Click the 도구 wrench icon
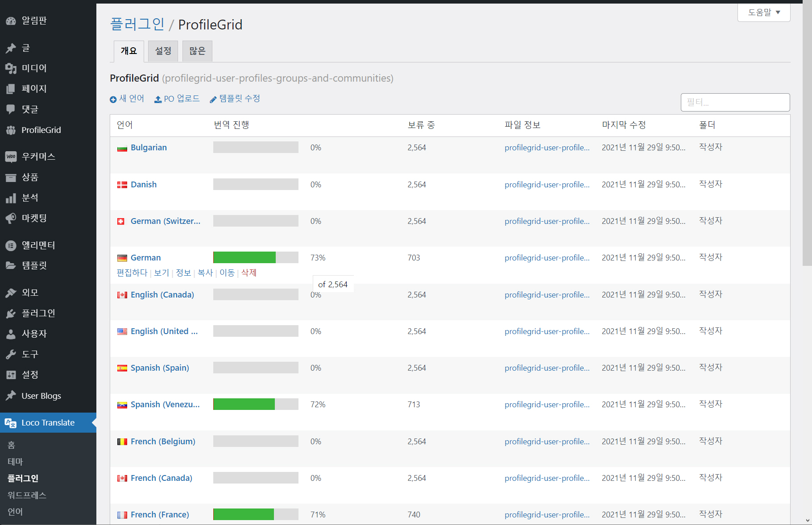This screenshot has width=812, height=525. tap(11, 354)
